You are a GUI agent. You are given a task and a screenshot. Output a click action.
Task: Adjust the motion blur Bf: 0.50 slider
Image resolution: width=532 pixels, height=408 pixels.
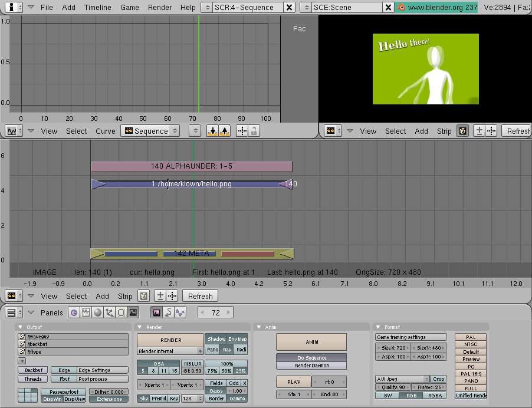coord(192,371)
